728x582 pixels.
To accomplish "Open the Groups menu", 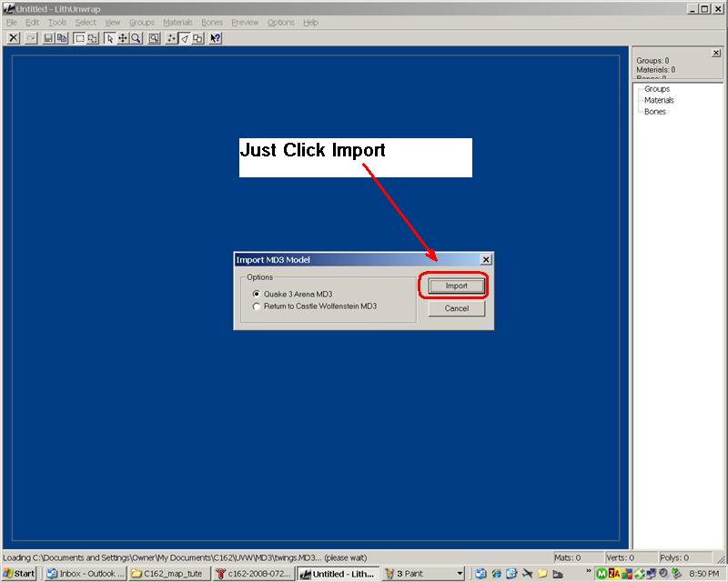I will pyautogui.click(x=142, y=22).
